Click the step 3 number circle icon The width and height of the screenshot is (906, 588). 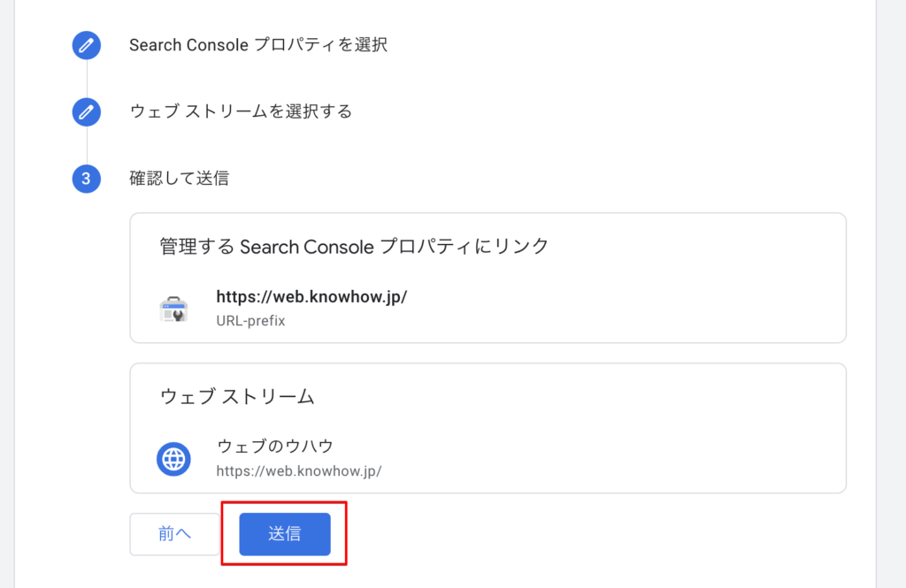(x=86, y=179)
